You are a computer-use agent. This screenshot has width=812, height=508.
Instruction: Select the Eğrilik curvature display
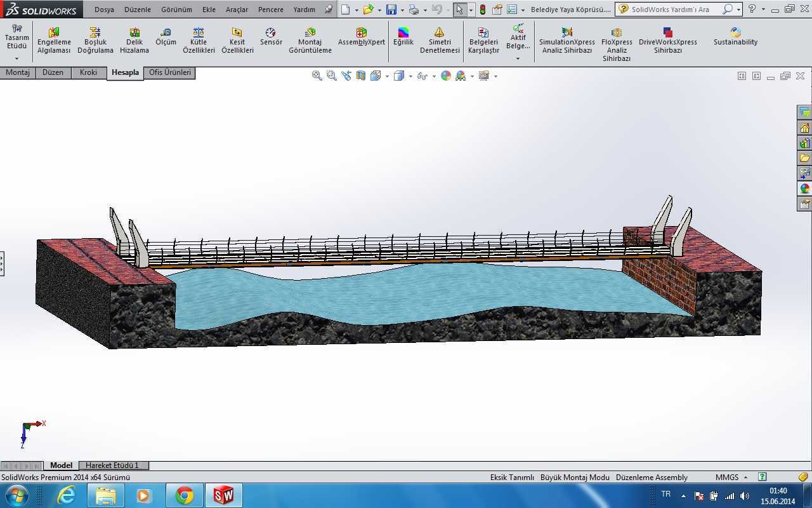(x=403, y=37)
